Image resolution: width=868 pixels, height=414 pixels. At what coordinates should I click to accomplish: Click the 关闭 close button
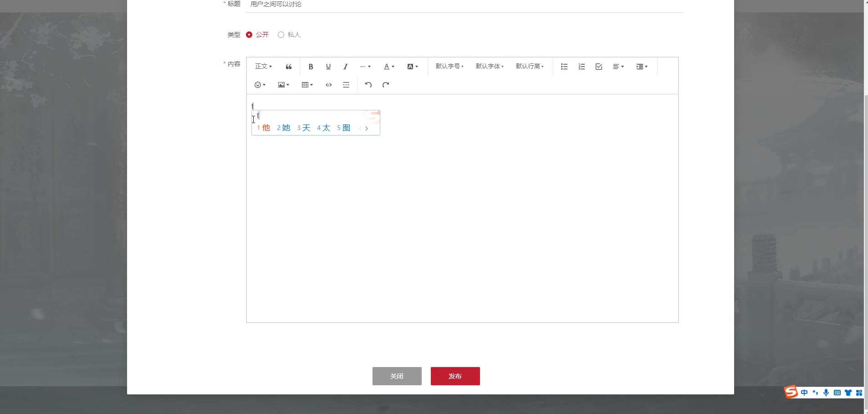click(x=397, y=376)
